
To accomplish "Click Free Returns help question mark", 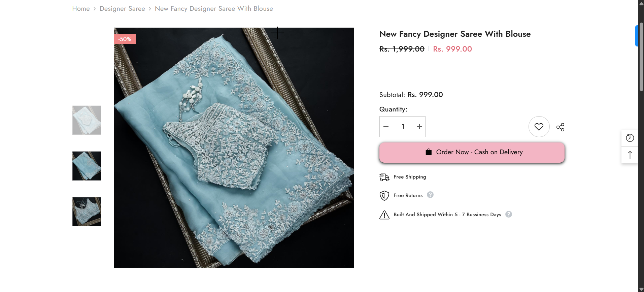I will click(430, 195).
